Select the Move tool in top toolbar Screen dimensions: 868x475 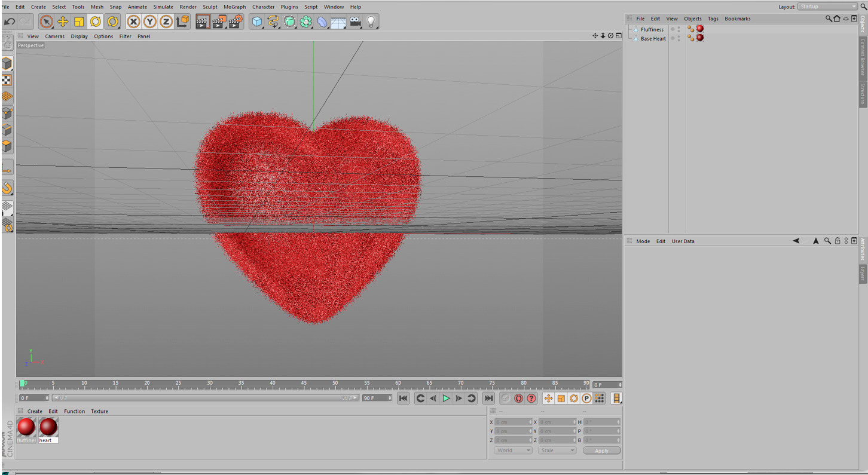tap(63, 22)
